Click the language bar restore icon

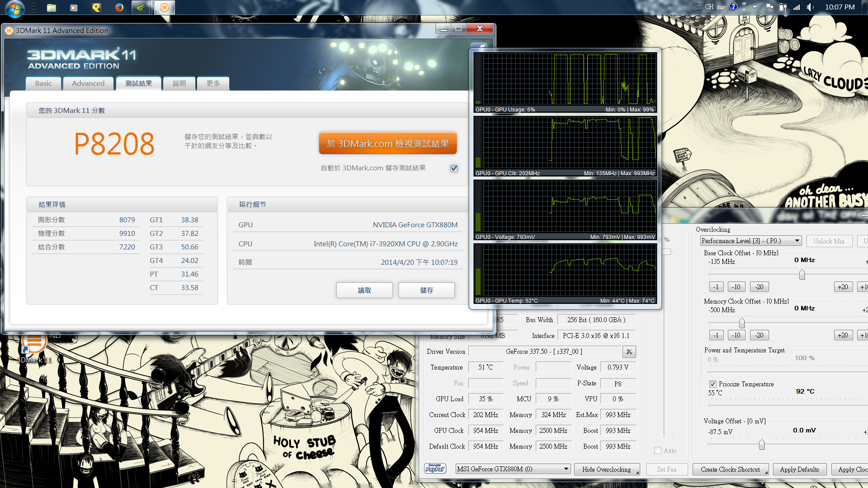click(x=744, y=5)
